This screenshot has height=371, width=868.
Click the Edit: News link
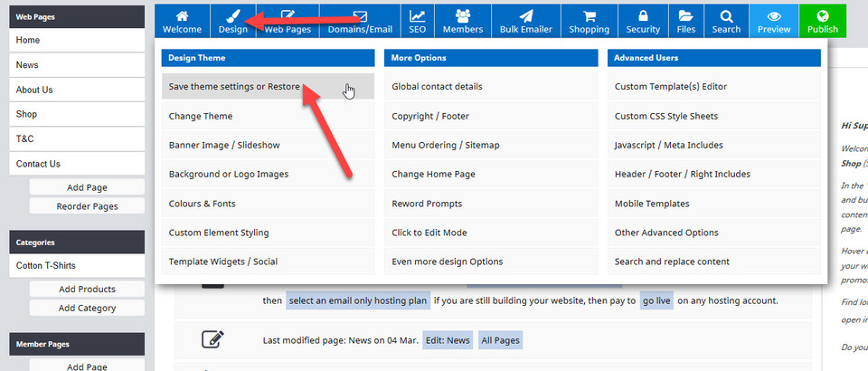[448, 340]
